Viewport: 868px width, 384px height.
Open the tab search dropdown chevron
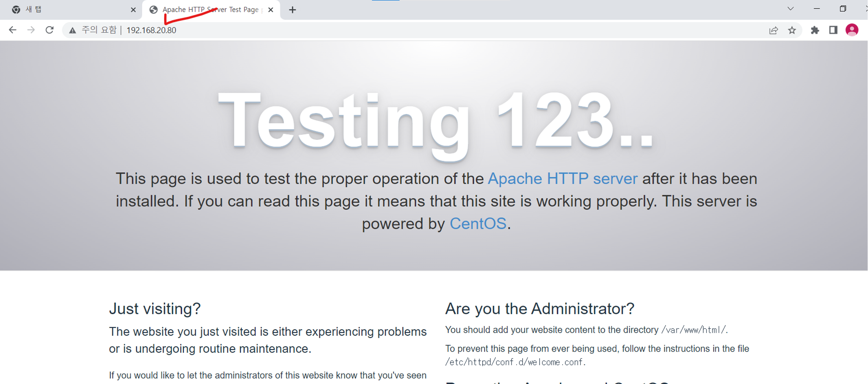click(790, 9)
